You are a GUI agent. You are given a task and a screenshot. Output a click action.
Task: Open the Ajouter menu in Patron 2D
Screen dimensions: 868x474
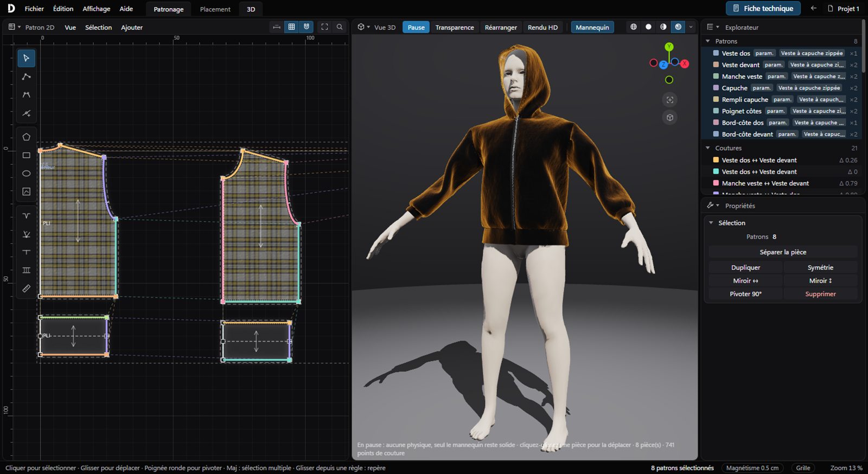[132, 27]
